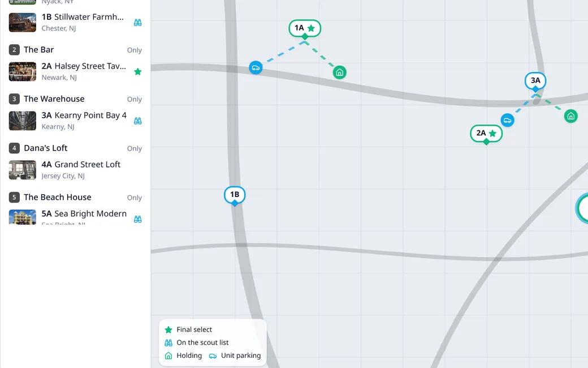Screen dimensions: 588x368
Task: Click the Holding house icon in the legend
Action: pos(168,356)
